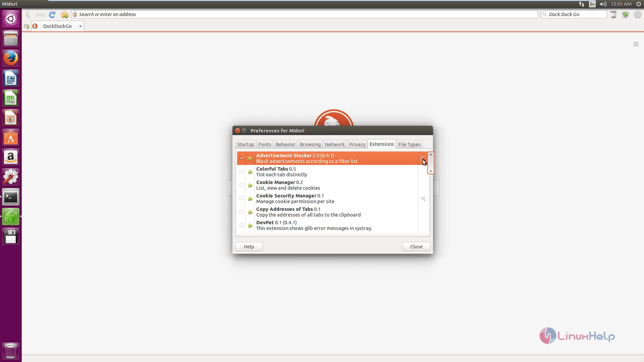This screenshot has height=362, width=644.
Task: Select the Extensions tab
Action: coord(382,144)
